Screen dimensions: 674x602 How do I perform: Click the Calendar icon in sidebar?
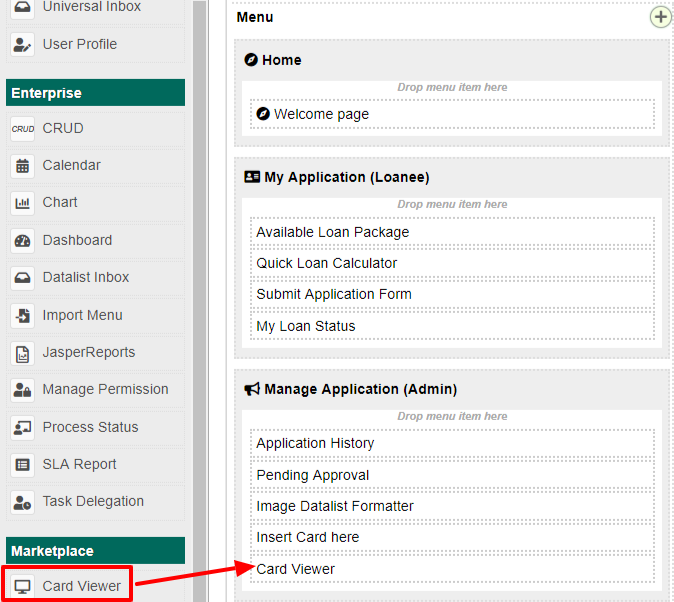(22, 166)
